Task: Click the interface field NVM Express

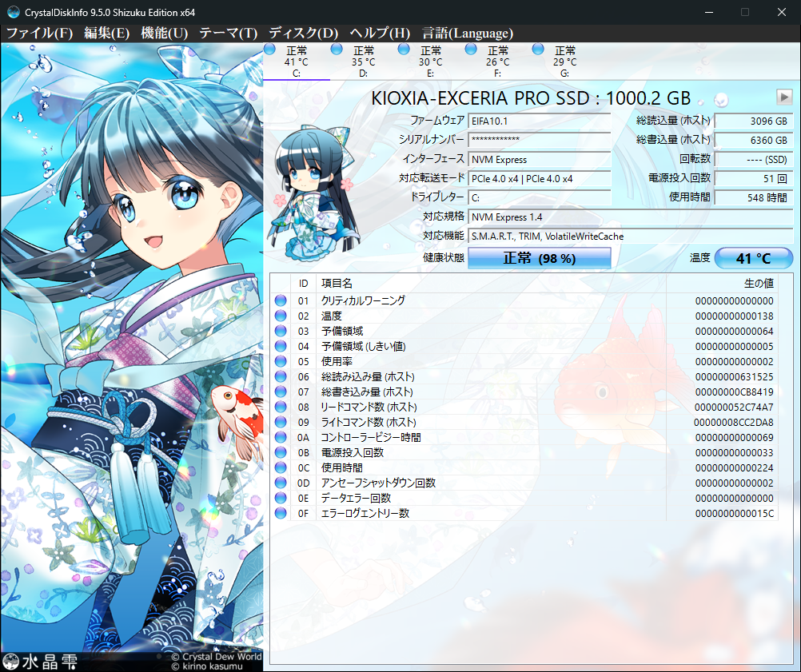Action: 540,159
